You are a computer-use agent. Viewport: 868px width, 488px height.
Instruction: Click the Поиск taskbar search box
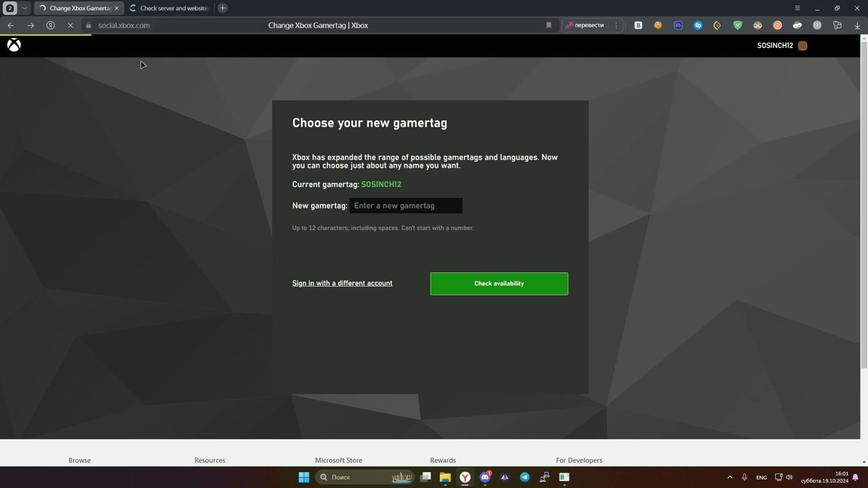point(365,477)
